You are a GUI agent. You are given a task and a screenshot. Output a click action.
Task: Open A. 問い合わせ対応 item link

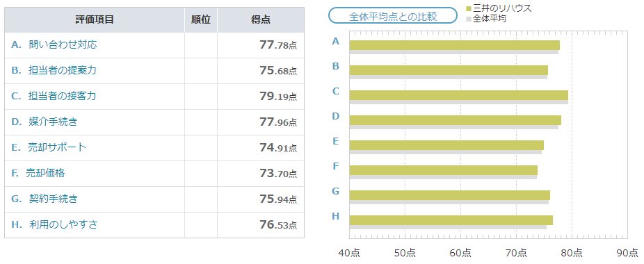[54, 44]
